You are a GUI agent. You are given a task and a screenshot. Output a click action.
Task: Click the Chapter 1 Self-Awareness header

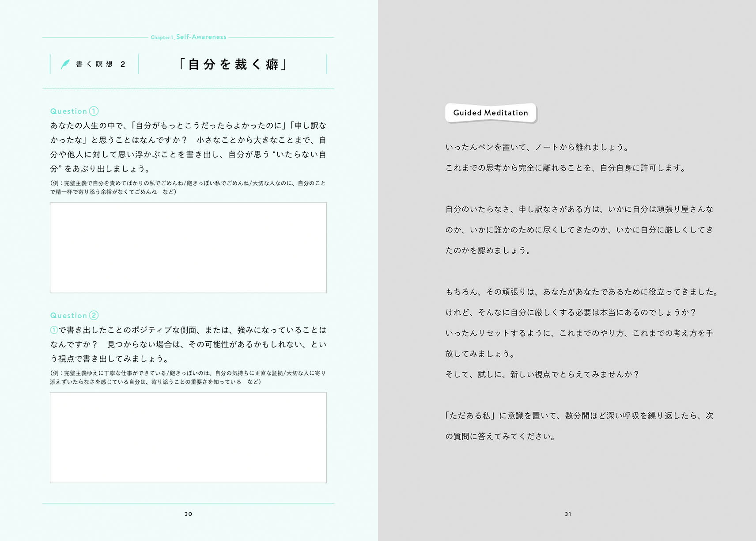[x=189, y=37]
